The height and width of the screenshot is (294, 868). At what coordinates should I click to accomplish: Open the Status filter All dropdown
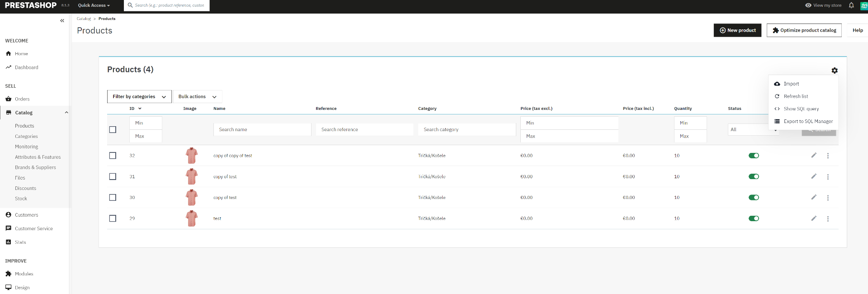753,129
